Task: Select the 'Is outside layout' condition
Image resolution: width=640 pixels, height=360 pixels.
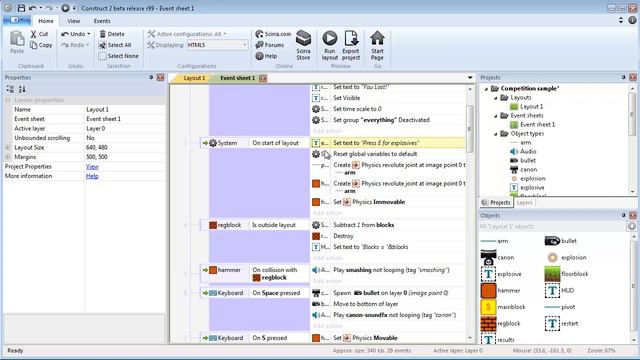Action: pyautogui.click(x=274, y=225)
